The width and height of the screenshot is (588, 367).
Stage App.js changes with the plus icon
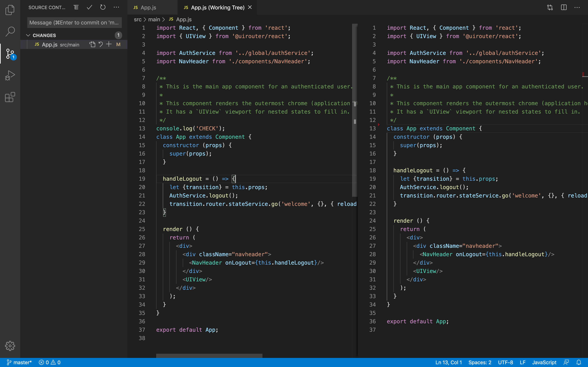pyautogui.click(x=109, y=44)
